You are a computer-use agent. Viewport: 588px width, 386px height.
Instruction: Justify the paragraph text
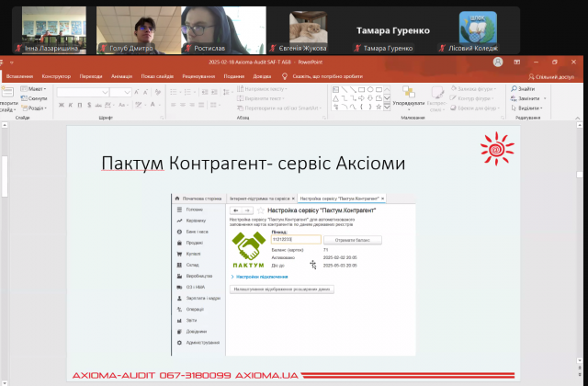(x=201, y=105)
